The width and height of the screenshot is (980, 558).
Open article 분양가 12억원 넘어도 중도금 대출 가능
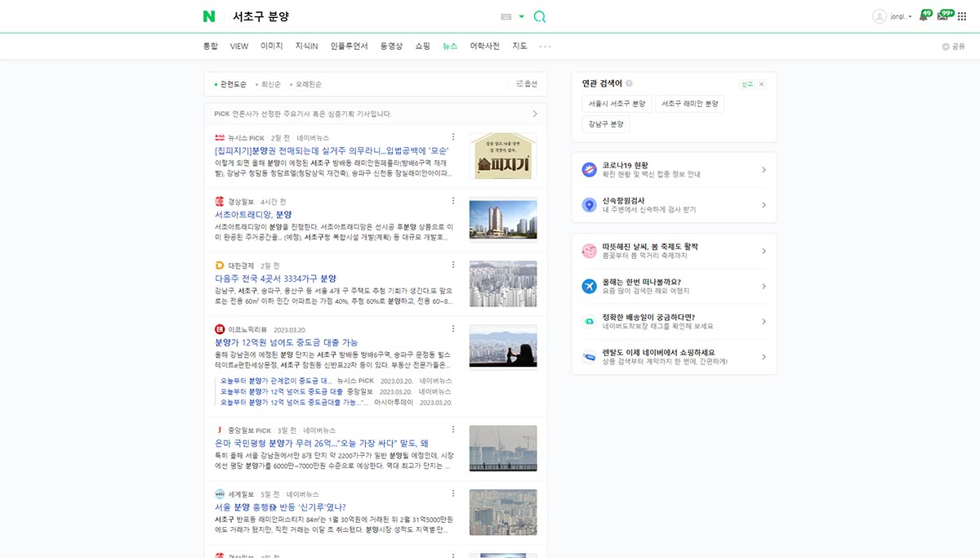286,342
